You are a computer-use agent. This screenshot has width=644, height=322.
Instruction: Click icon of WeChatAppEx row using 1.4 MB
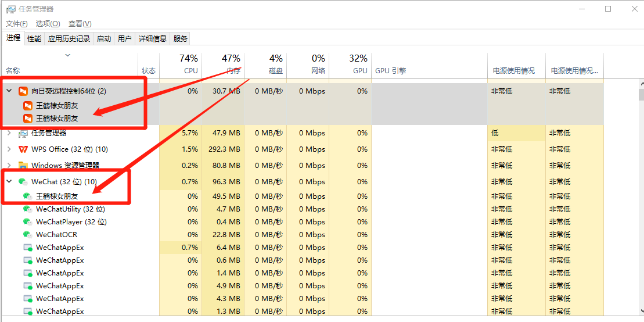click(x=27, y=273)
